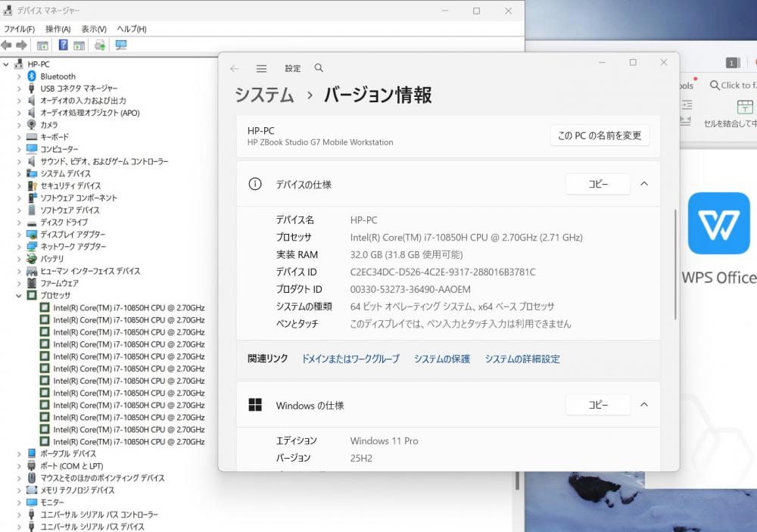
Task: Click the device ID value C2EC34DC-D526...
Action: point(443,272)
